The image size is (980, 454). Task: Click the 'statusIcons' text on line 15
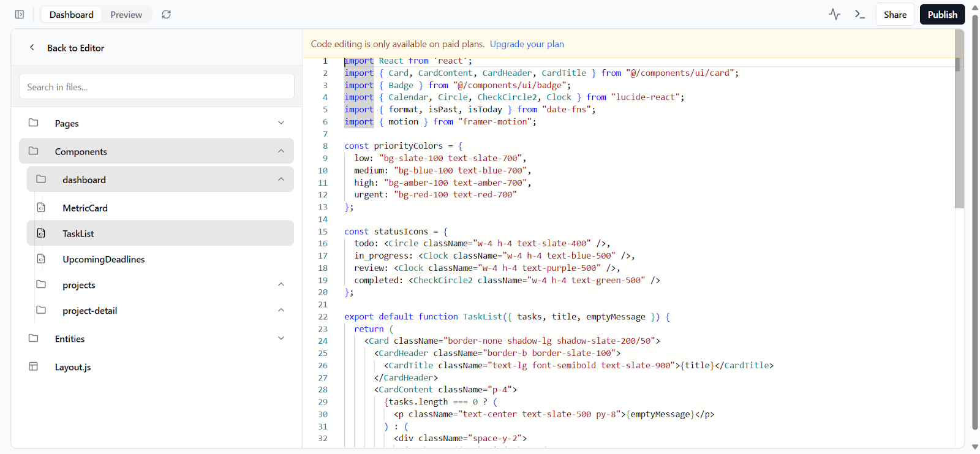click(401, 232)
